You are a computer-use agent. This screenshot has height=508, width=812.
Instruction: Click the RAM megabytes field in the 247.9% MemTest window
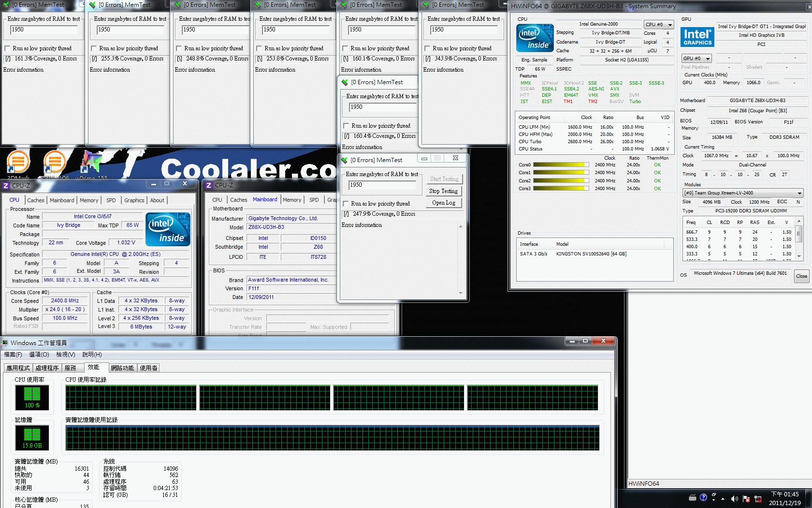(x=382, y=185)
